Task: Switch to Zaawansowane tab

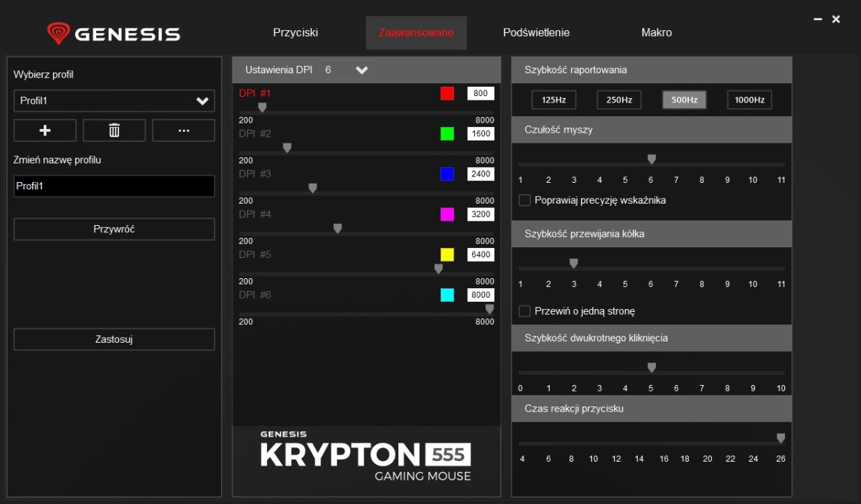Action: click(416, 33)
